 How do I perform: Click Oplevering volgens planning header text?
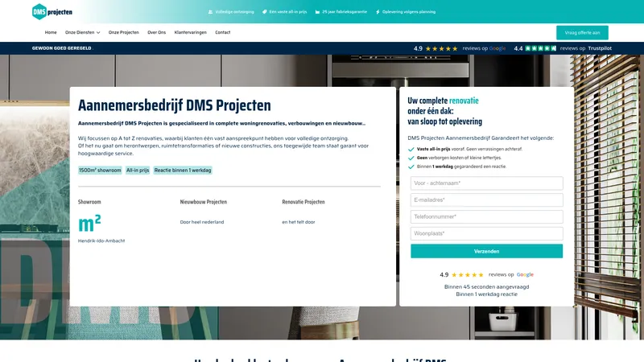pyautogui.click(x=409, y=12)
